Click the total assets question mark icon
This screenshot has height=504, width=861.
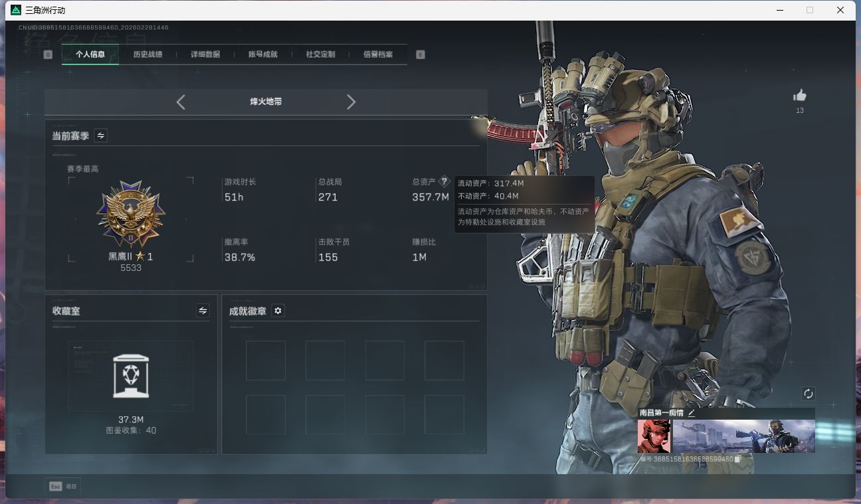444,181
